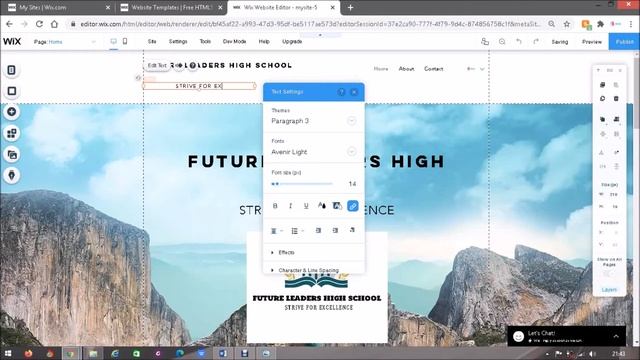
Task: Open the Arrange icon in editor toolbar
Action: 602,119
